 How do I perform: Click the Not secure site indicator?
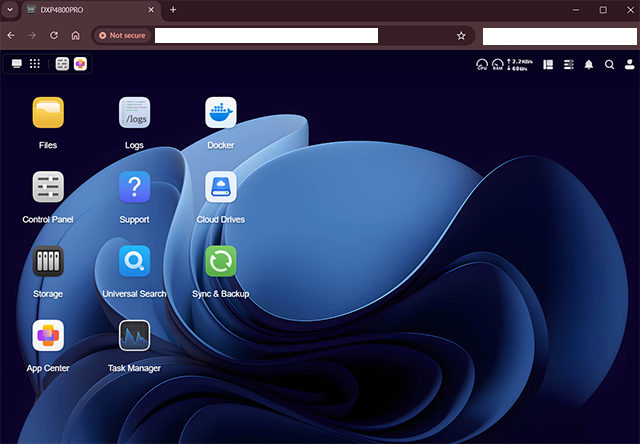[x=122, y=35]
